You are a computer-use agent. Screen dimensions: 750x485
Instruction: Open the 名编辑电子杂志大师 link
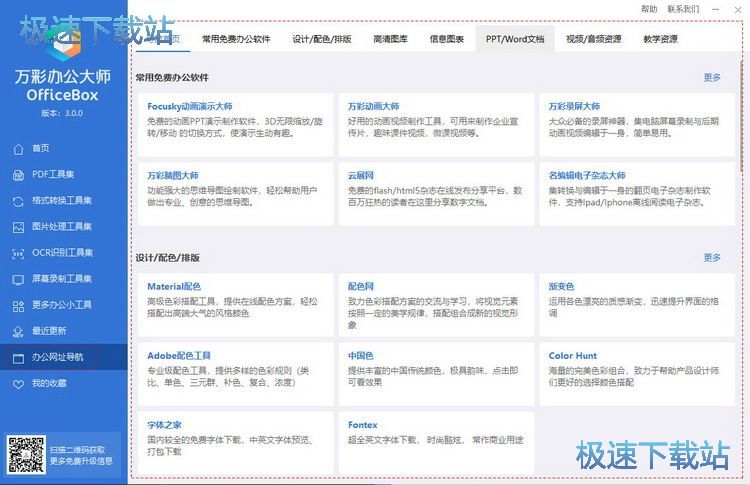pos(587,176)
